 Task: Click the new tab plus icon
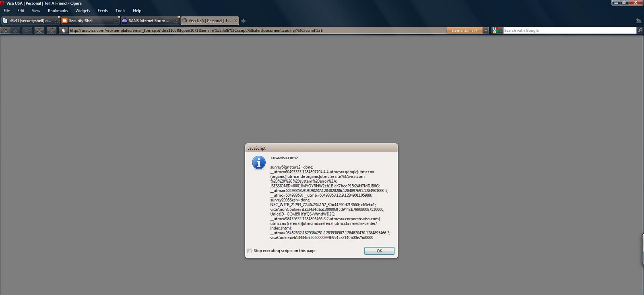(243, 21)
